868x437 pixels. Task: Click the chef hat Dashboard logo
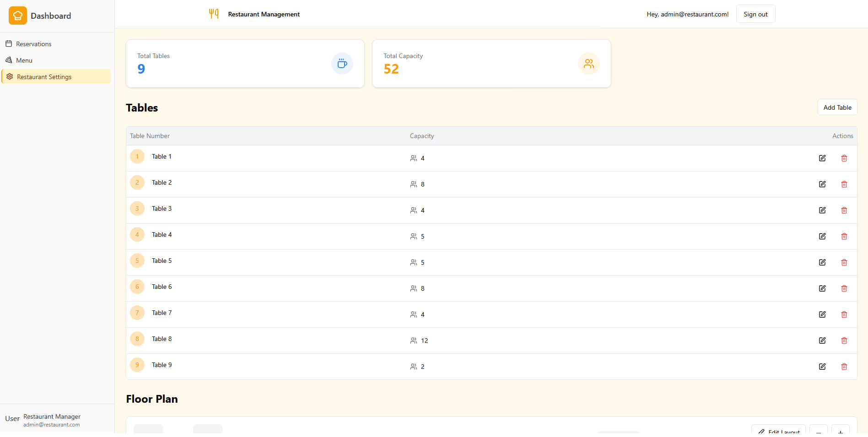(x=18, y=16)
